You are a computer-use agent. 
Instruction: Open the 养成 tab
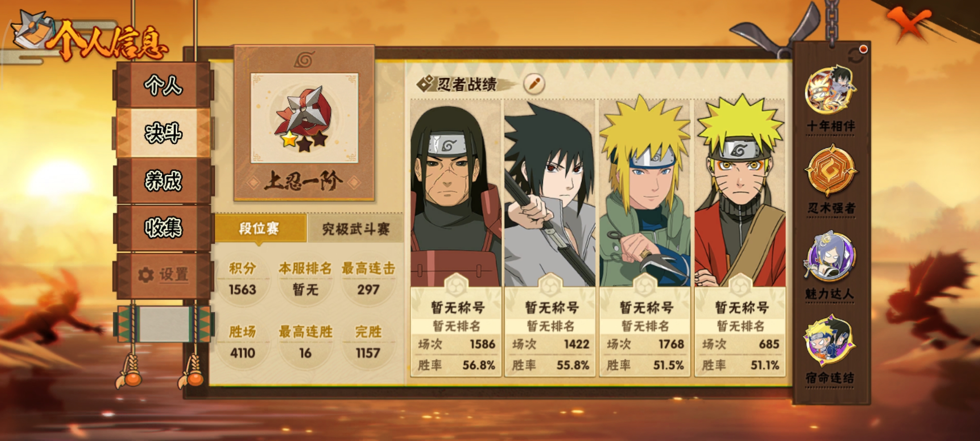(x=163, y=180)
